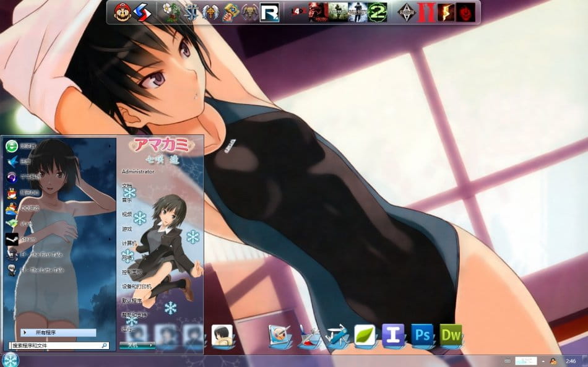This screenshot has height=367, width=588.
Task: Open 音乐 in the Start menu
Action: 127,200
